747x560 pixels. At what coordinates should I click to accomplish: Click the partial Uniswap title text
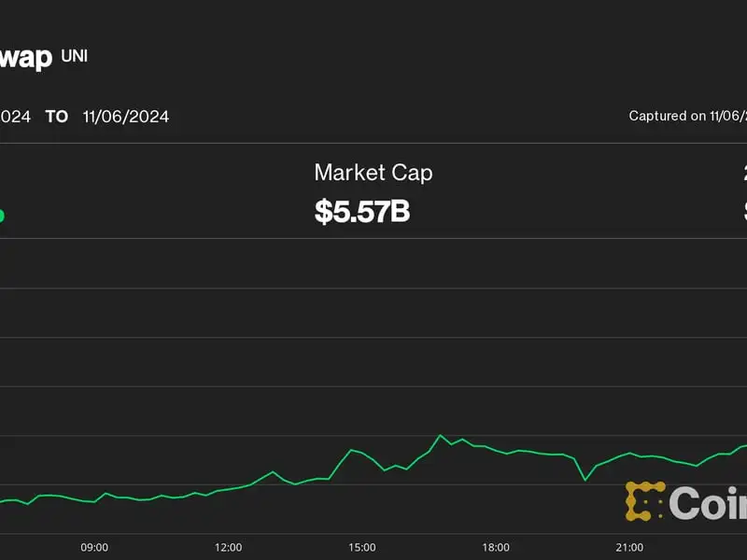25,58
